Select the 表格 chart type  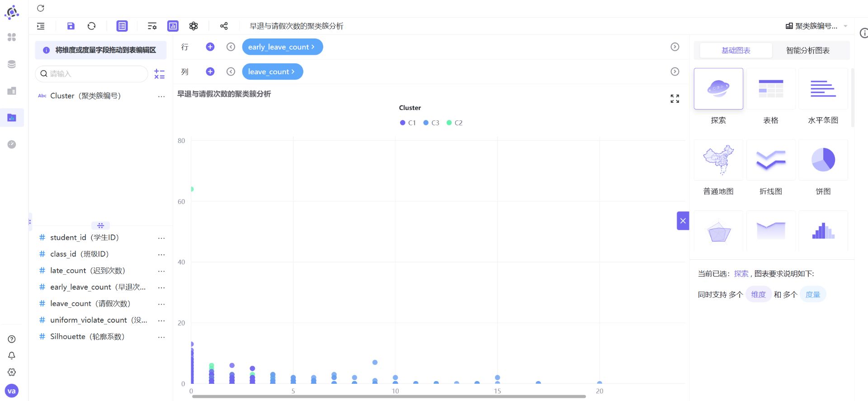(x=771, y=89)
